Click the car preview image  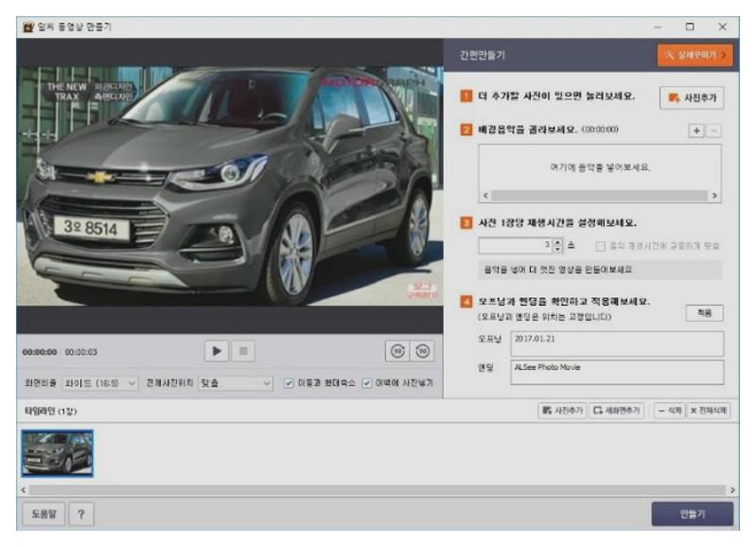click(x=230, y=185)
